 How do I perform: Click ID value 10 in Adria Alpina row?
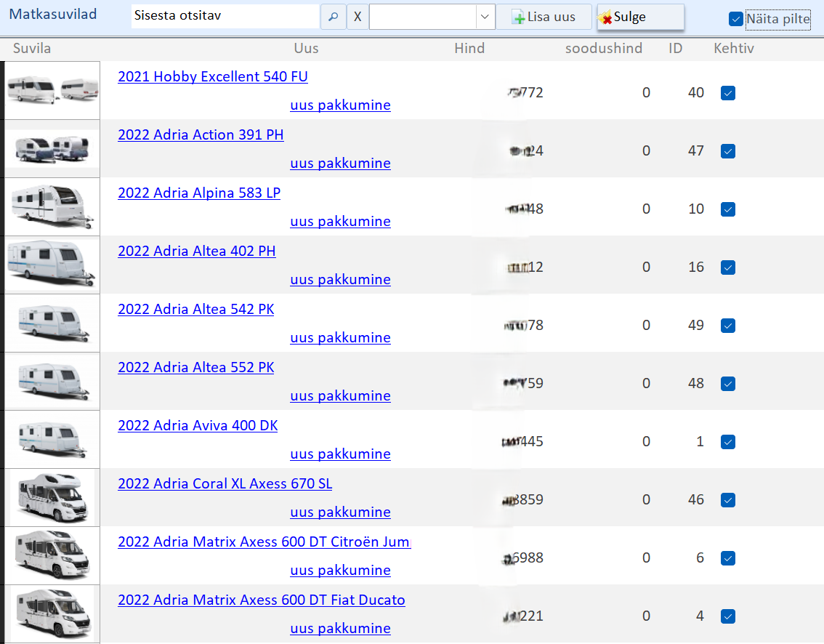[696, 209]
